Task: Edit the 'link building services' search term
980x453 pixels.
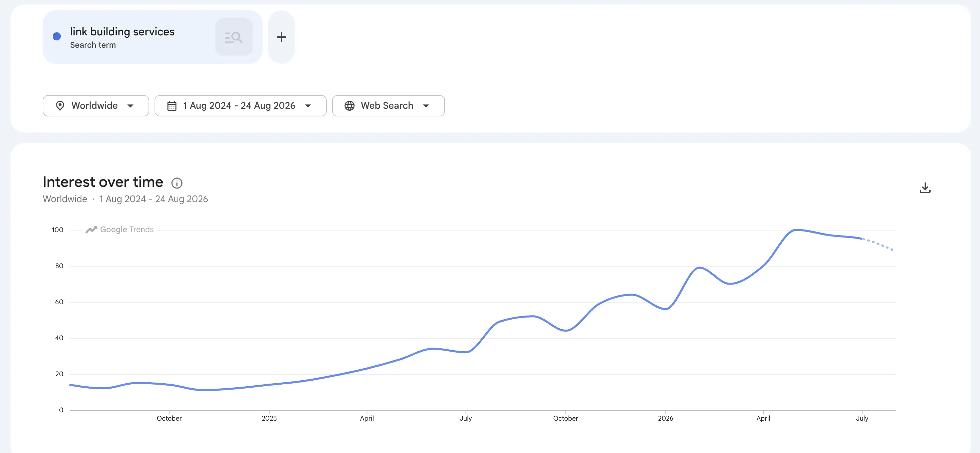Action: 122,32
